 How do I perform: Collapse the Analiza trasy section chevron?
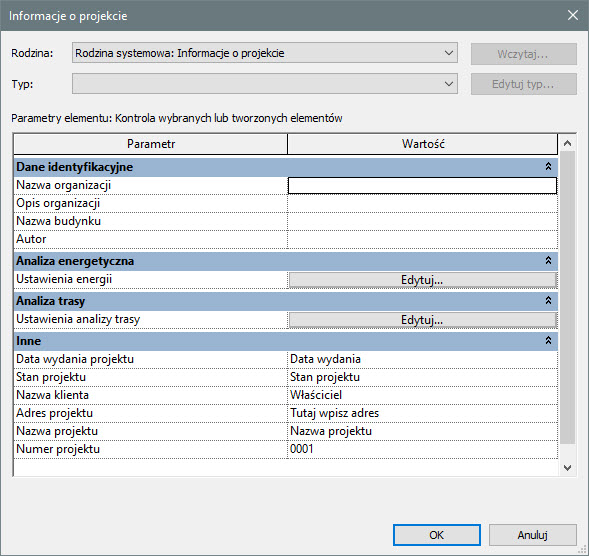[548, 301]
